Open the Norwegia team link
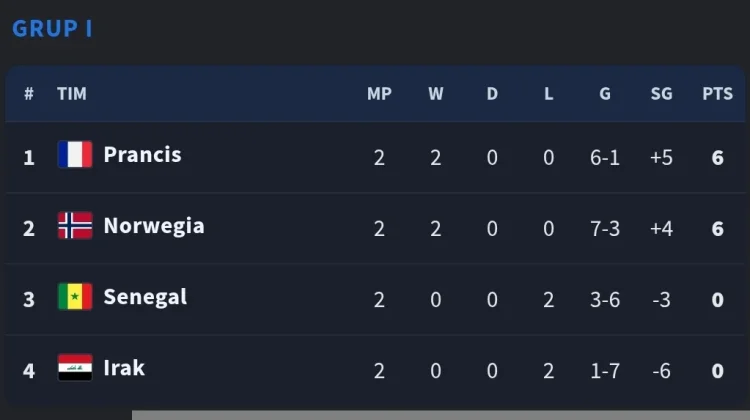The height and width of the screenshot is (420, 750). point(154,226)
